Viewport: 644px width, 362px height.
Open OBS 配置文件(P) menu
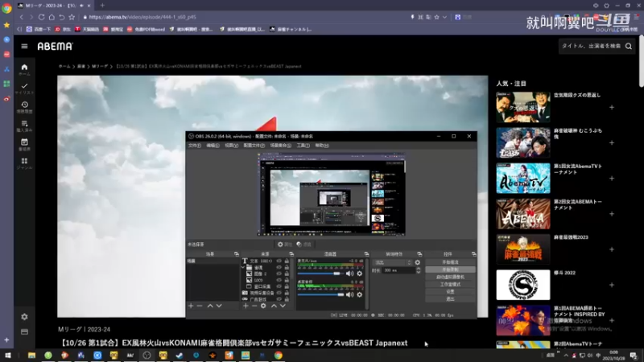[x=254, y=146]
